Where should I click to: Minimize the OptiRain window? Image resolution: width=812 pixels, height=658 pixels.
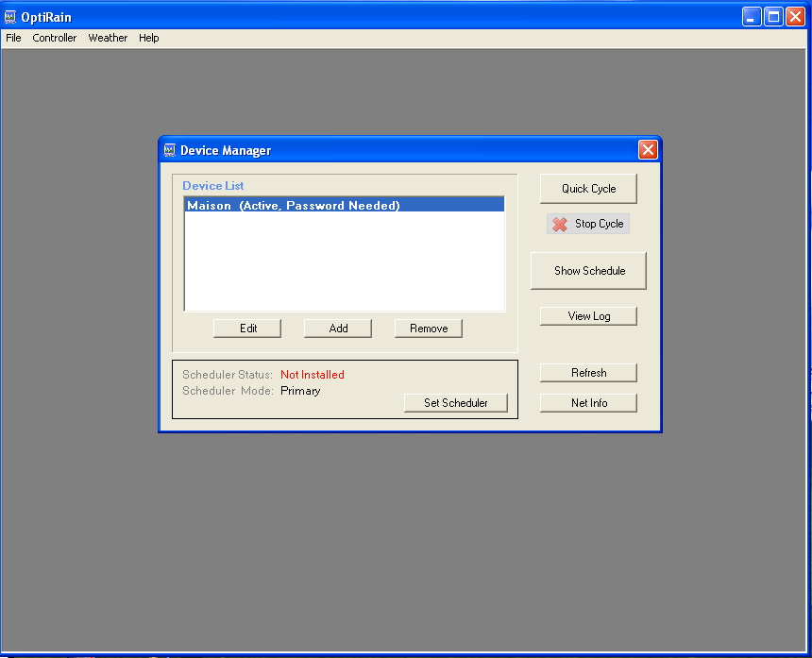click(752, 17)
